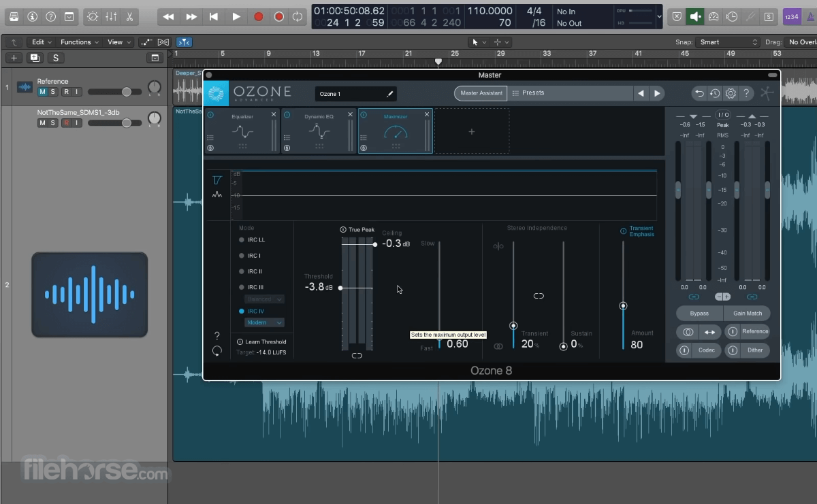Open the Snap Smart dropdown
This screenshot has width=817, height=504.
click(727, 42)
